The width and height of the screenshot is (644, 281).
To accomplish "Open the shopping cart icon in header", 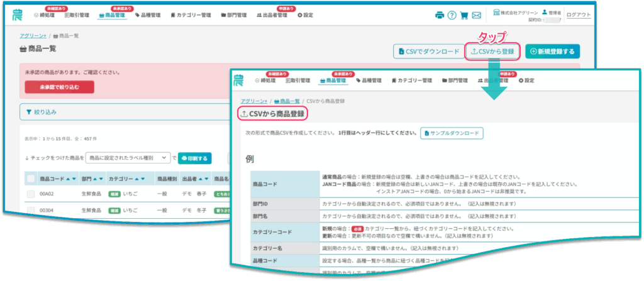I will (464, 15).
